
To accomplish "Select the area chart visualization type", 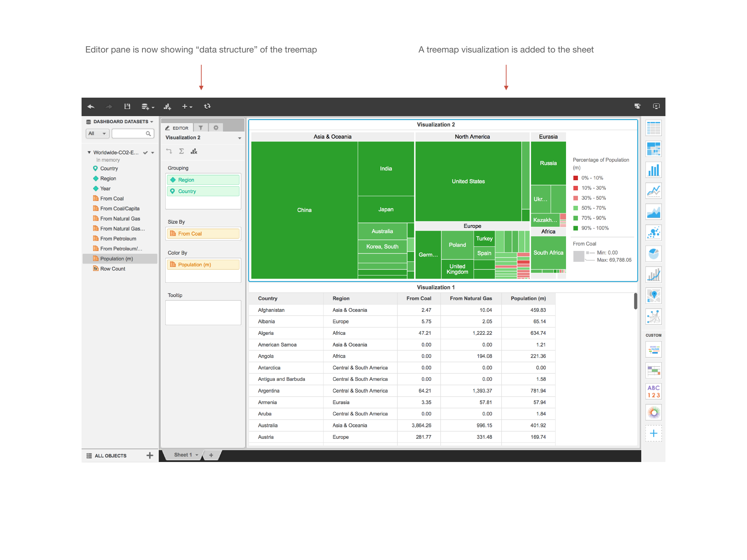I will (x=653, y=212).
